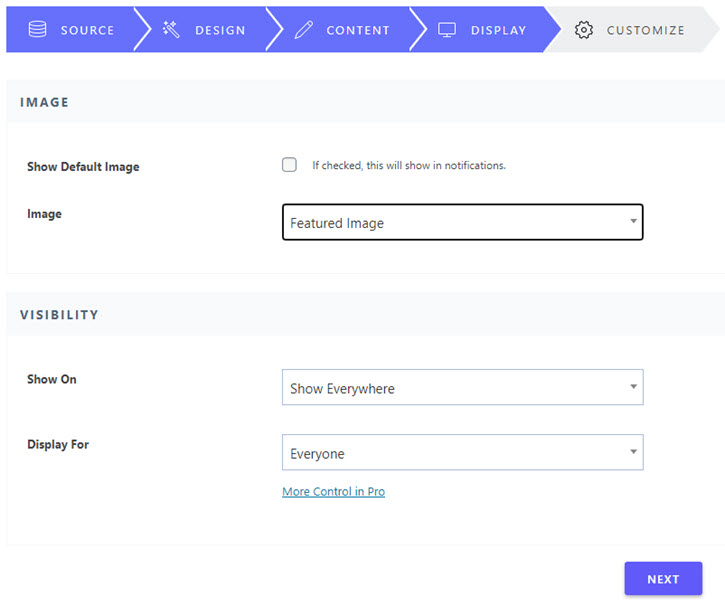Click the Source database icon
725x606 pixels.
click(x=37, y=29)
